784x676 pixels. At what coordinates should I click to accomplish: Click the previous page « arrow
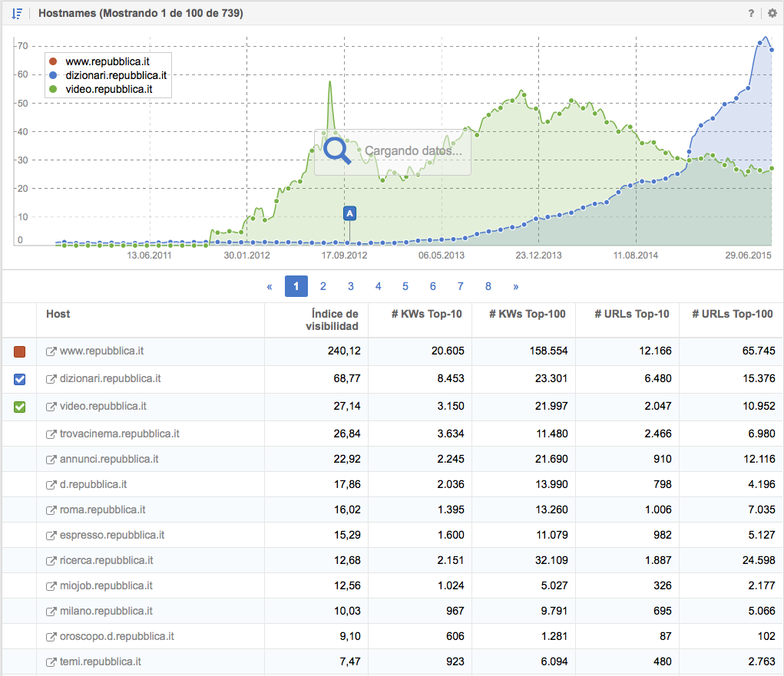tap(270, 286)
